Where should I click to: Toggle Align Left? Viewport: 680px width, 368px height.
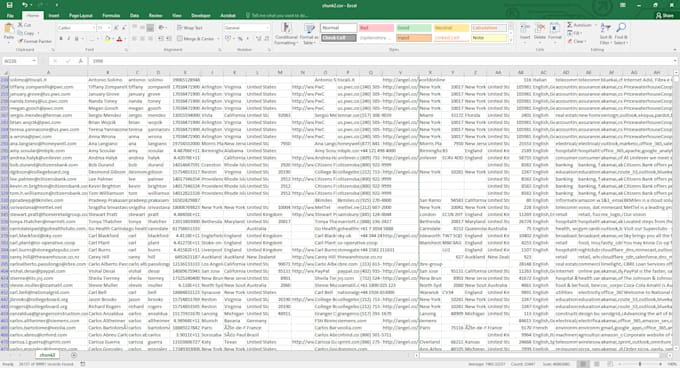(x=134, y=39)
